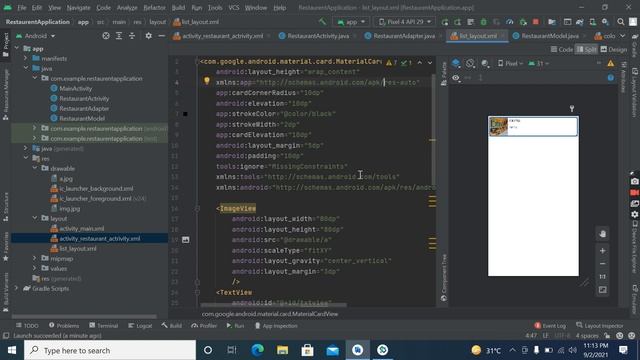Click black color swatch beside the app:strokeColor line
This screenshot has width=640, height=360.
click(185, 114)
